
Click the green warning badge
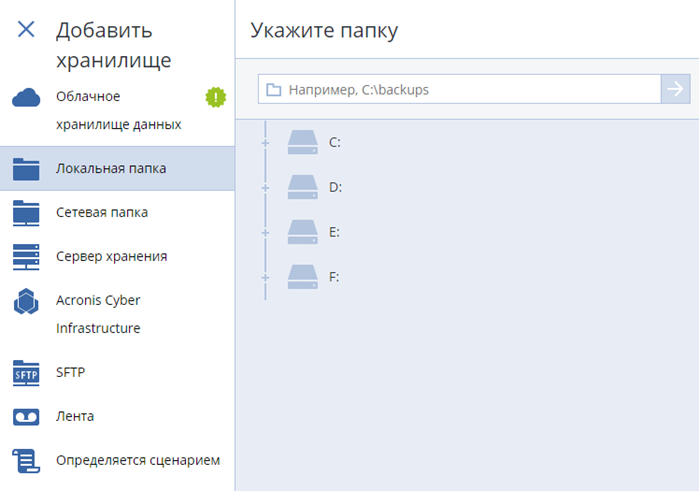pos(216,97)
